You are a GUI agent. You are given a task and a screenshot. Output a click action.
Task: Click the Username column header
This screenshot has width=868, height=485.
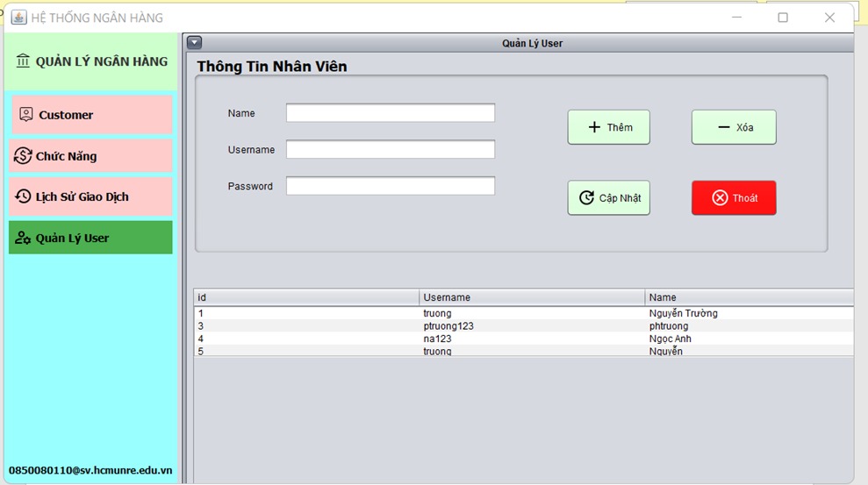532,297
